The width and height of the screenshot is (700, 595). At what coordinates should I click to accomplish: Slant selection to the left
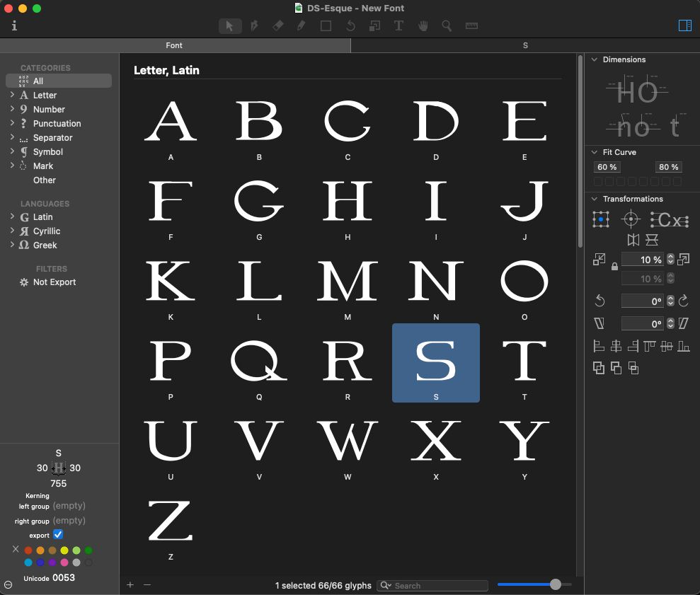[599, 323]
